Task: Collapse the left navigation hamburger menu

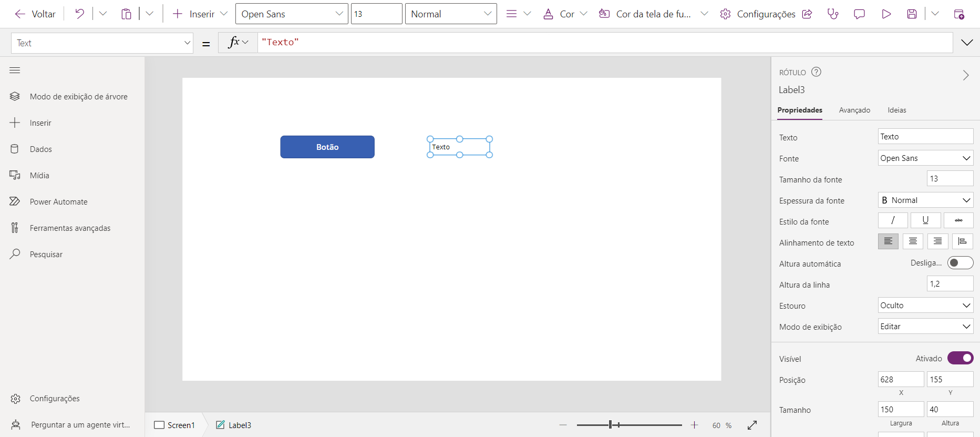Action: pyautogui.click(x=15, y=70)
